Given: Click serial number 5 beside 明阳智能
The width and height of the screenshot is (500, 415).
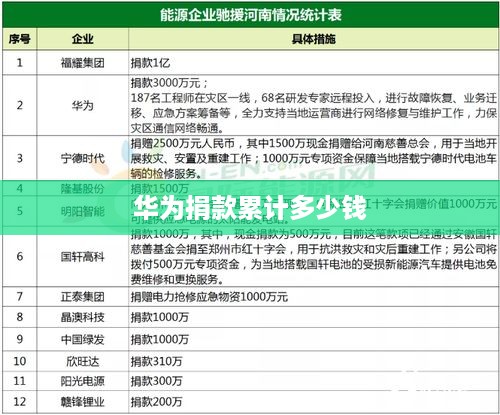Looking at the screenshot, I should click(19, 211).
